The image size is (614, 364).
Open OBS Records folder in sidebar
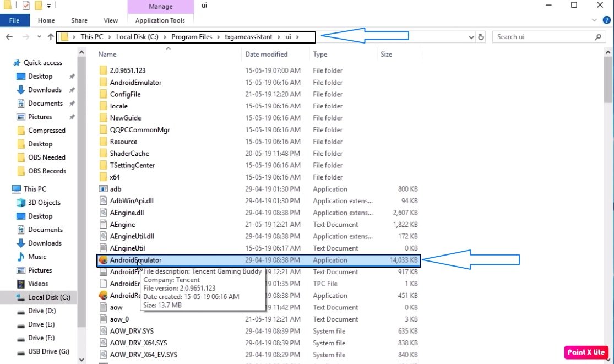pos(47,171)
